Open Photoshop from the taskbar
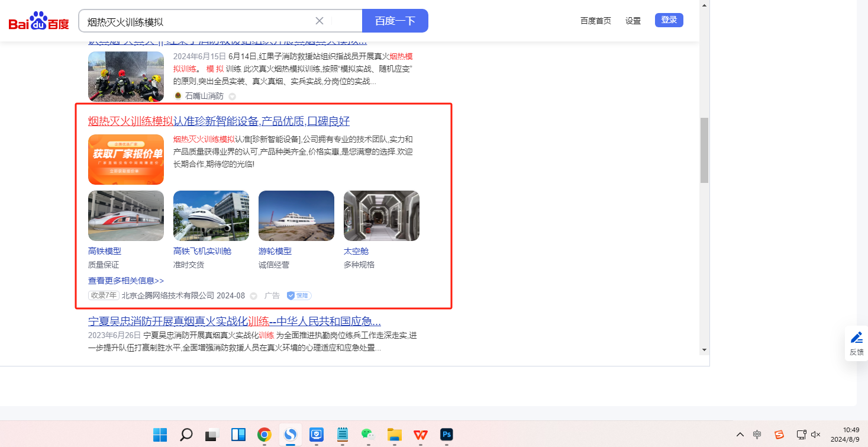 (447, 435)
